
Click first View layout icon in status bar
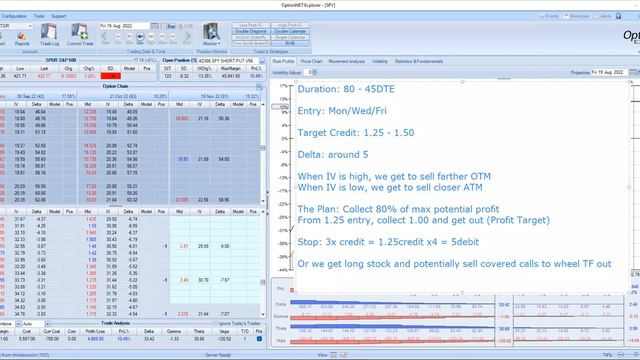pos(333,355)
